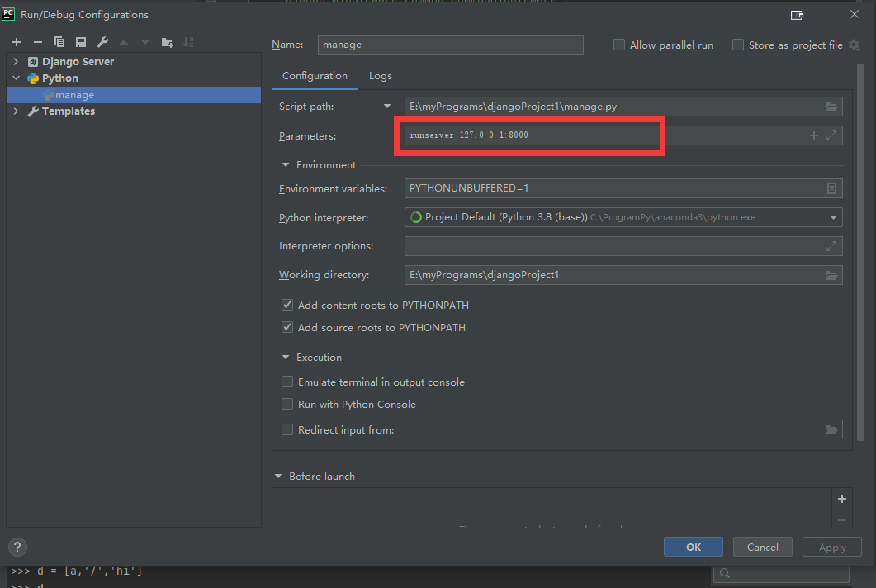Remove the selected manage configuration
The width and height of the screenshot is (876, 588).
pyautogui.click(x=37, y=41)
